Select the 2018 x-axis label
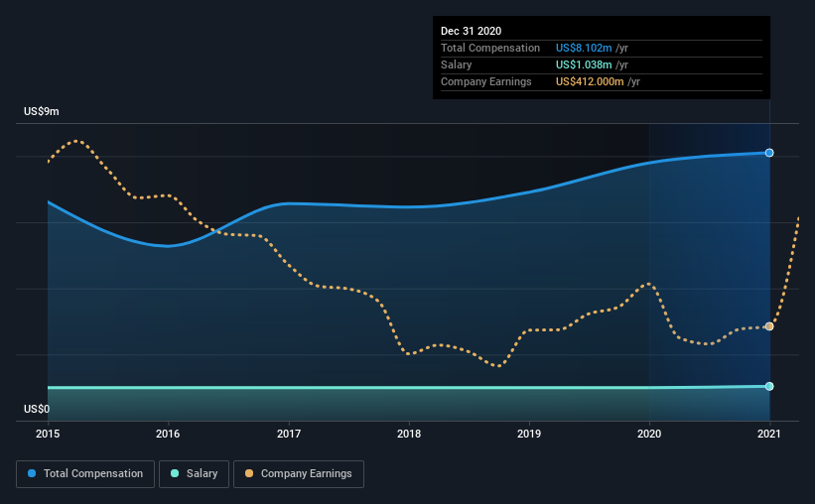The image size is (815, 504). click(x=409, y=434)
